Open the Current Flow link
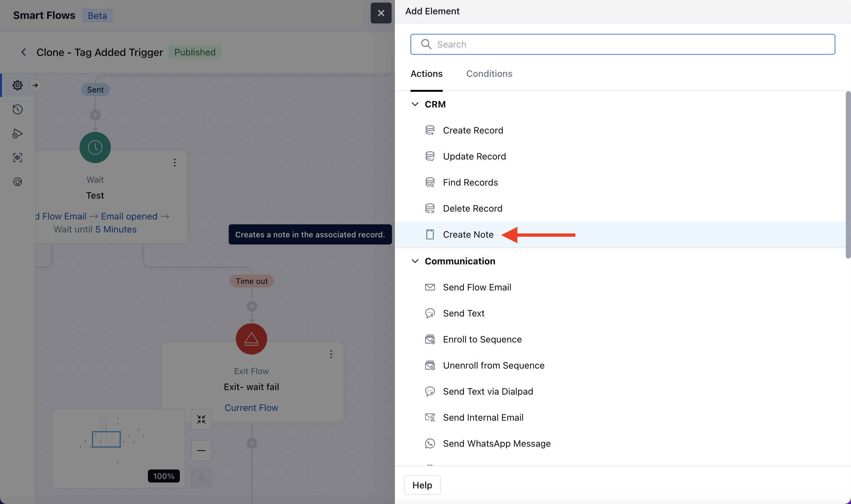The width and height of the screenshot is (851, 504). [x=251, y=408]
